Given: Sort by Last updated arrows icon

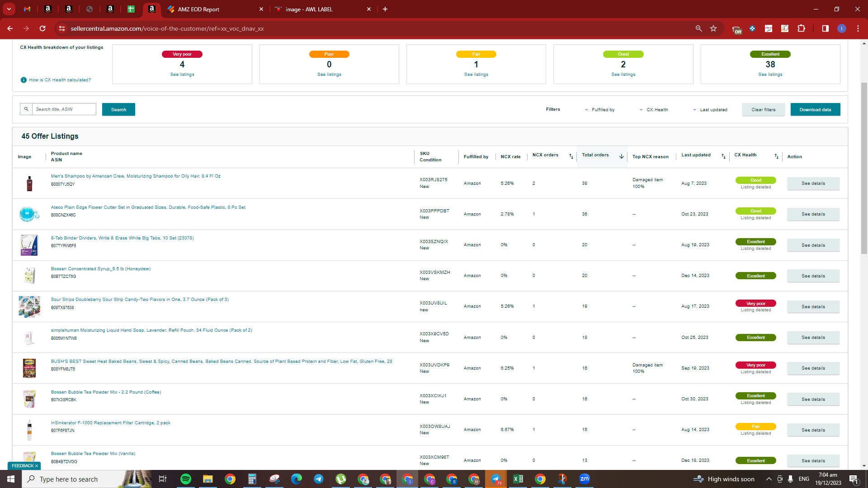Looking at the screenshot, I should 723,156.
